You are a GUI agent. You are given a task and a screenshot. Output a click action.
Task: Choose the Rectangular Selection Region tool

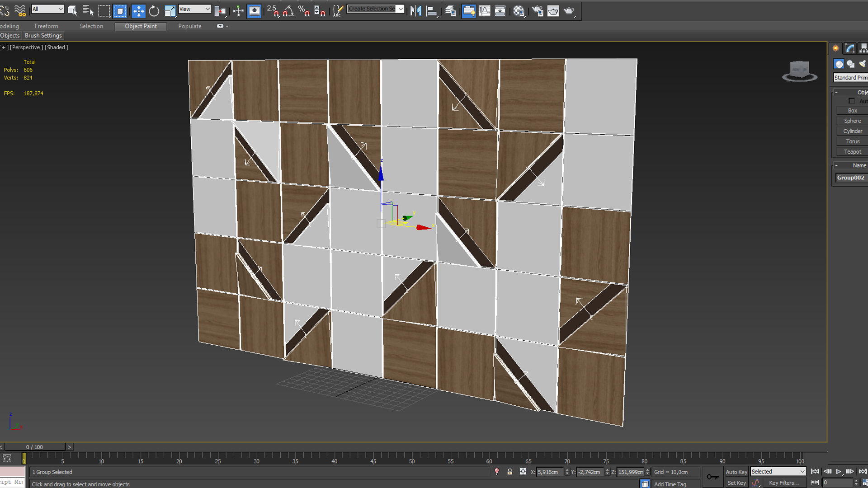pos(104,10)
